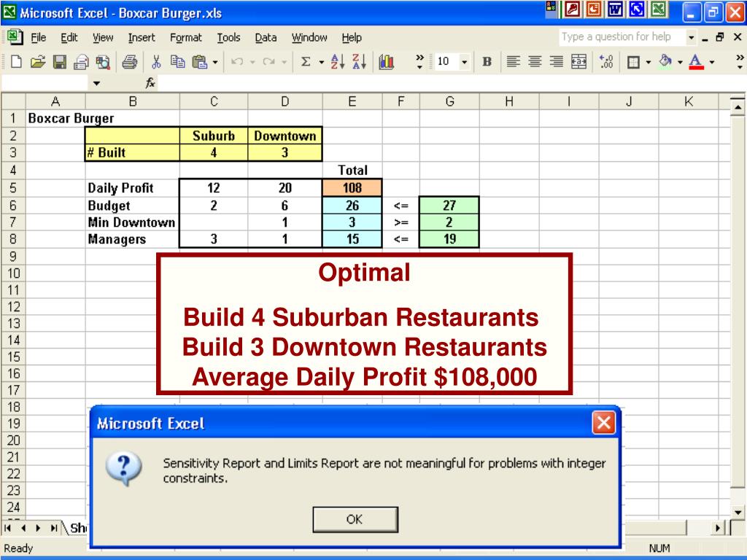
Task: Toggle Bold formatting
Action: (487, 62)
